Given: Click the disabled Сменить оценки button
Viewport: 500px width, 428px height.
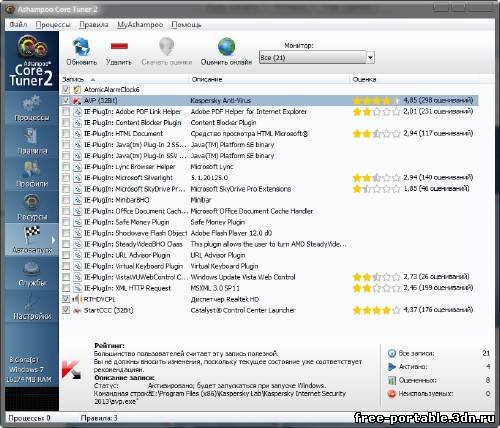Looking at the screenshot, I should tap(167, 51).
